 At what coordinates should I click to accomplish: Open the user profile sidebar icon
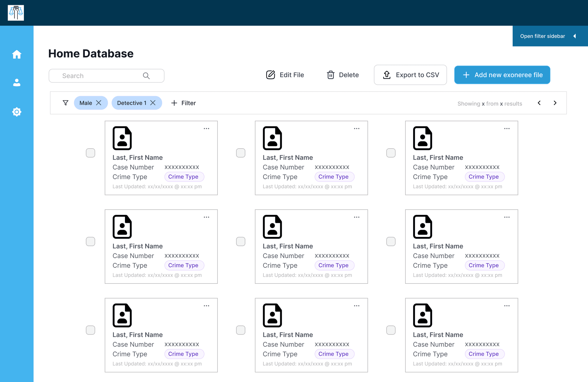pyautogui.click(x=17, y=83)
